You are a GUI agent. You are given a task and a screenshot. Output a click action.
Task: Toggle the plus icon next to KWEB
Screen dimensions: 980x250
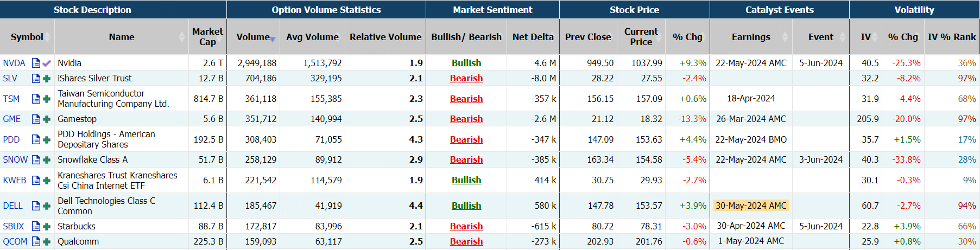47,180
